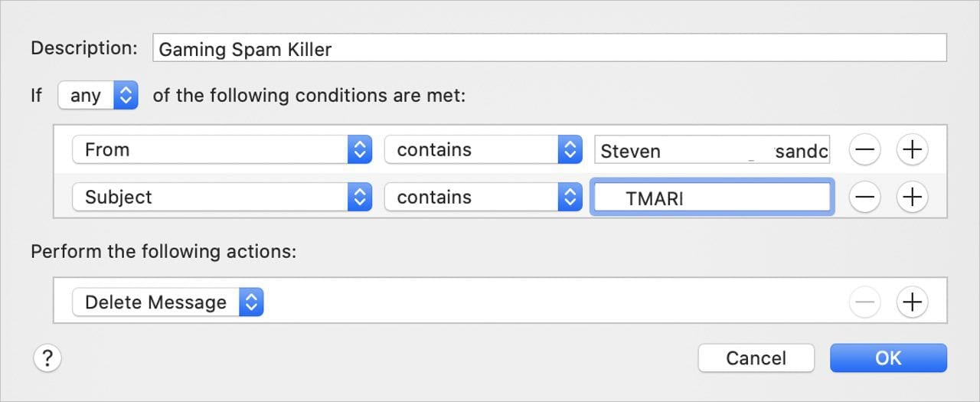Add a condition after the From row

click(x=911, y=150)
